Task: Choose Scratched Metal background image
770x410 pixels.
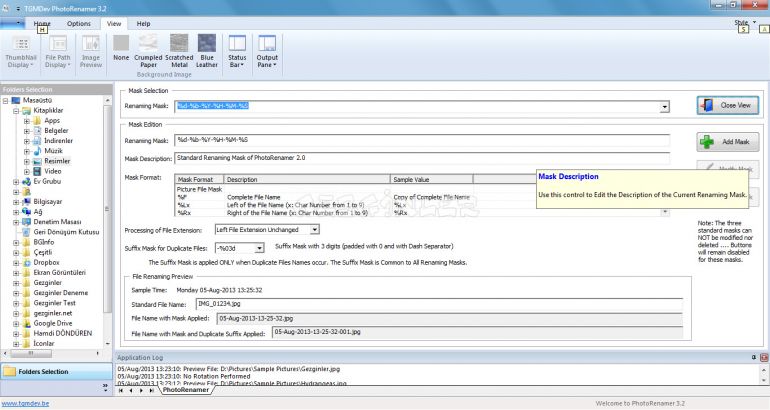Action: [x=179, y=51]
